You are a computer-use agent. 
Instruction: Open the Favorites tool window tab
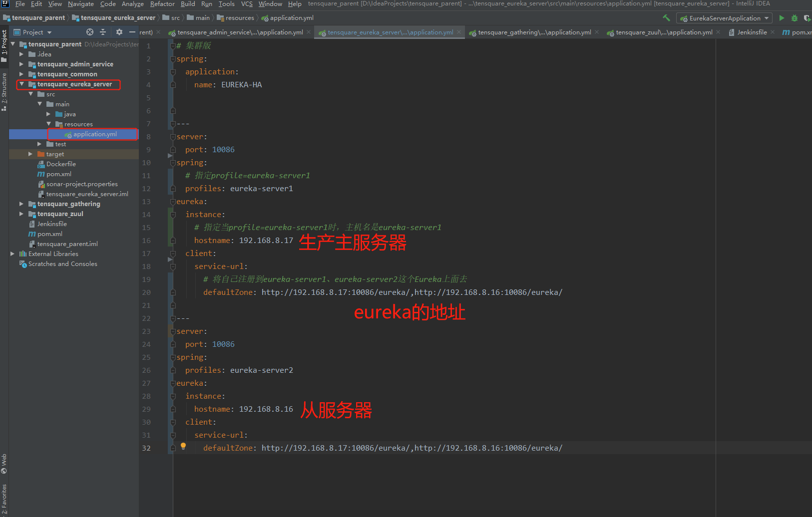(x=4, y=499)
